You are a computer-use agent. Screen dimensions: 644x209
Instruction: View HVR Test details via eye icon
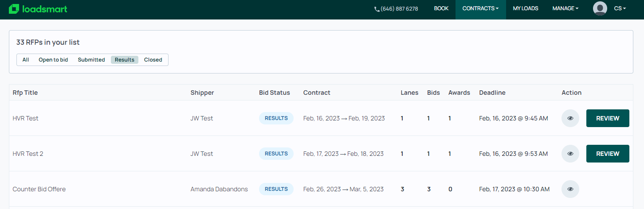pos(570,118)
